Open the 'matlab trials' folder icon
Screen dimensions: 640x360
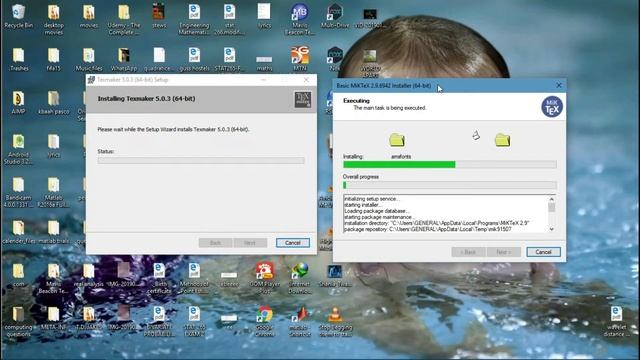[x=53, y=232]
